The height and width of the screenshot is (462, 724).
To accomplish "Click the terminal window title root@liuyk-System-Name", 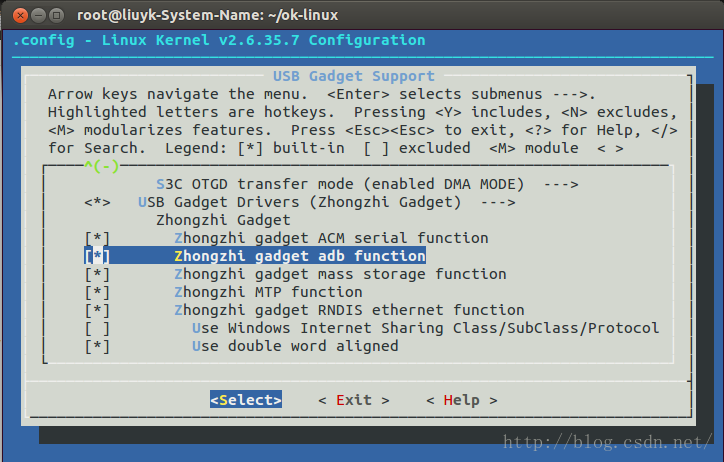I will [x=207, y=15].
